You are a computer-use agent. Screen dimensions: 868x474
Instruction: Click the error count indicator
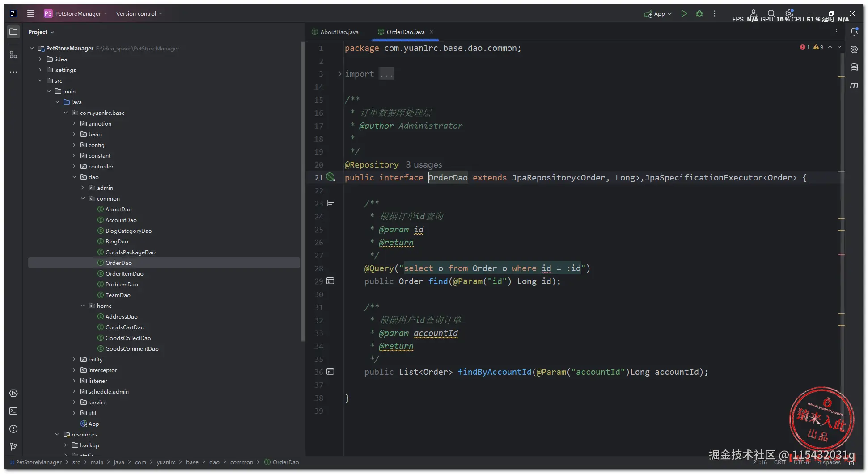pos(805,47)
